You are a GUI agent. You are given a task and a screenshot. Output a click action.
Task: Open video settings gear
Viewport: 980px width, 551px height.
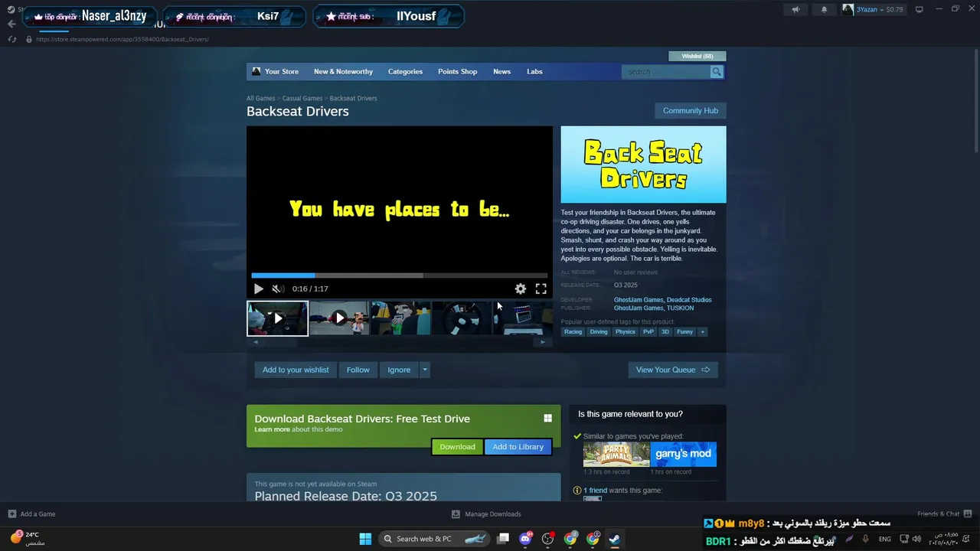tap(521, 289)
